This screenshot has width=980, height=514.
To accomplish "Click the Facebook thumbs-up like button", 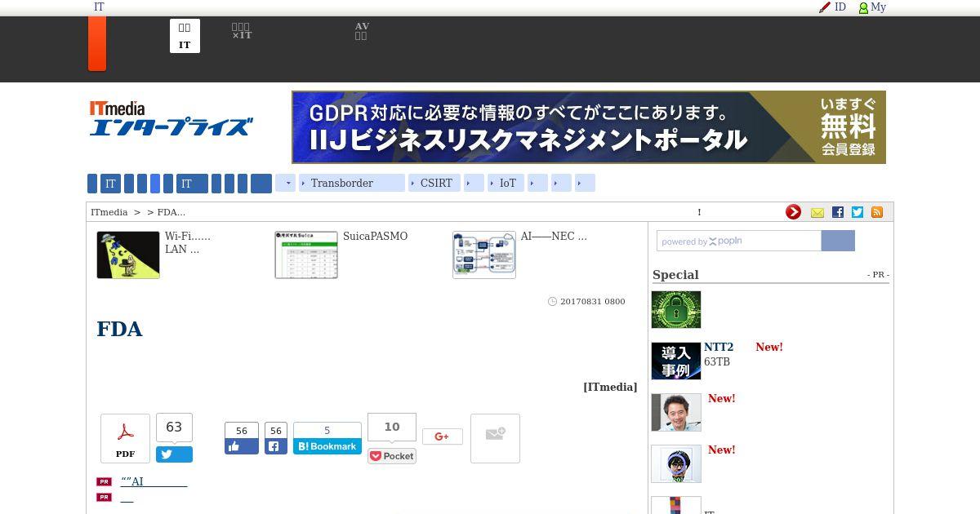I will [242, 446].
